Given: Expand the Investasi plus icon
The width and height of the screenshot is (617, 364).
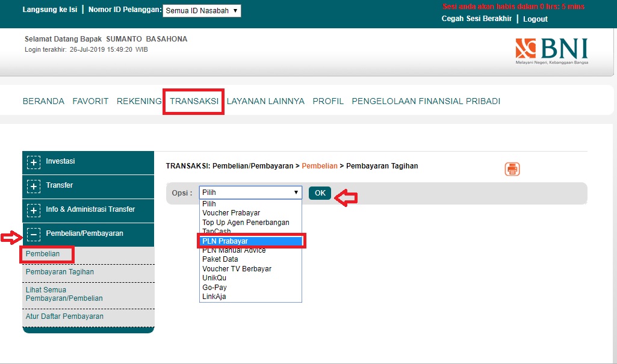Looking at the screenshot, I should click(34, 162).
